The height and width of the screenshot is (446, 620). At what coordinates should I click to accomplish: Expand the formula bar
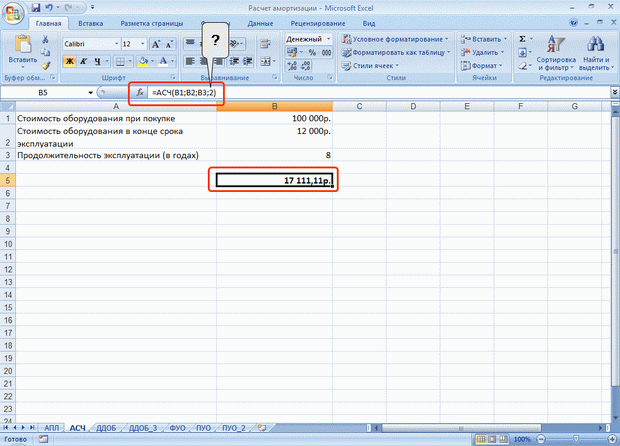(614, 92)
